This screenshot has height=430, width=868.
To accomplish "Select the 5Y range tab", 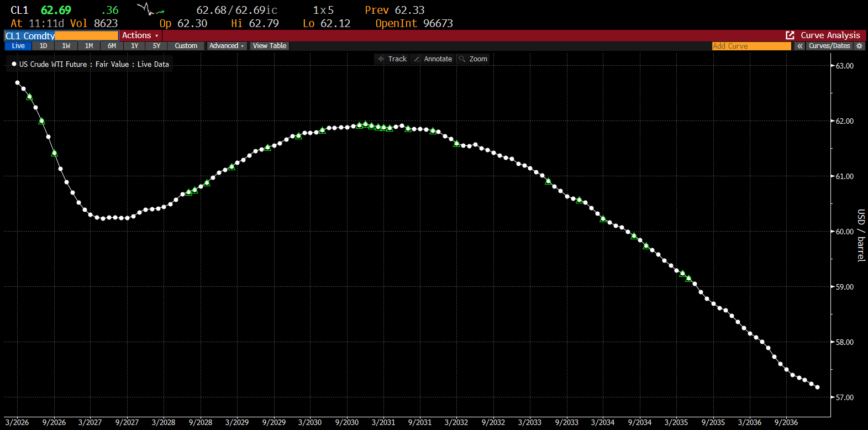I will point(156,46).
